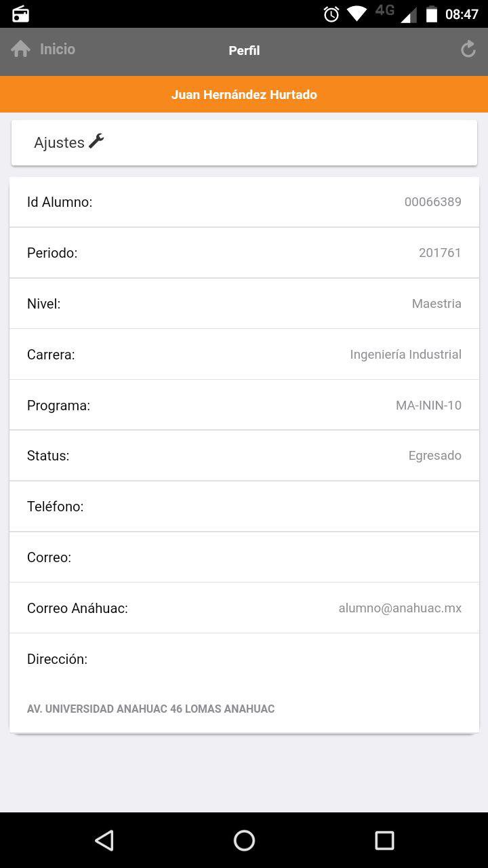Select the Id Alumno row

pos(244,202)
